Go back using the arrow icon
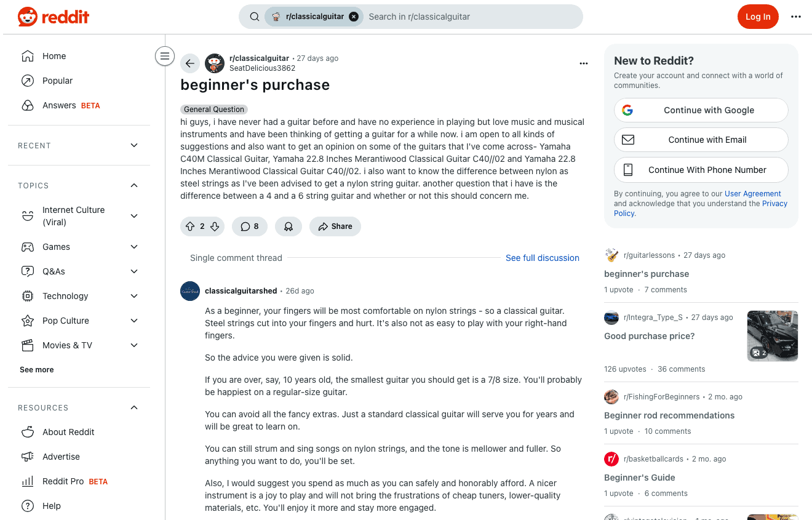Viewport: 812px width, 520px height. pos(190,63)
